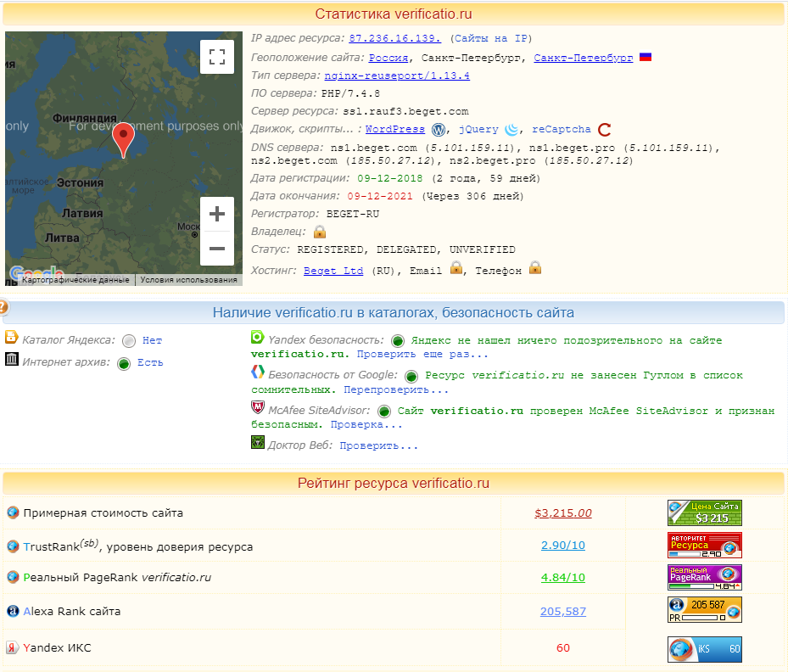This screenshot has width=788, height=672.
Task: Click the Yandex ИКС row icon
Action: (x=13, y=647)
